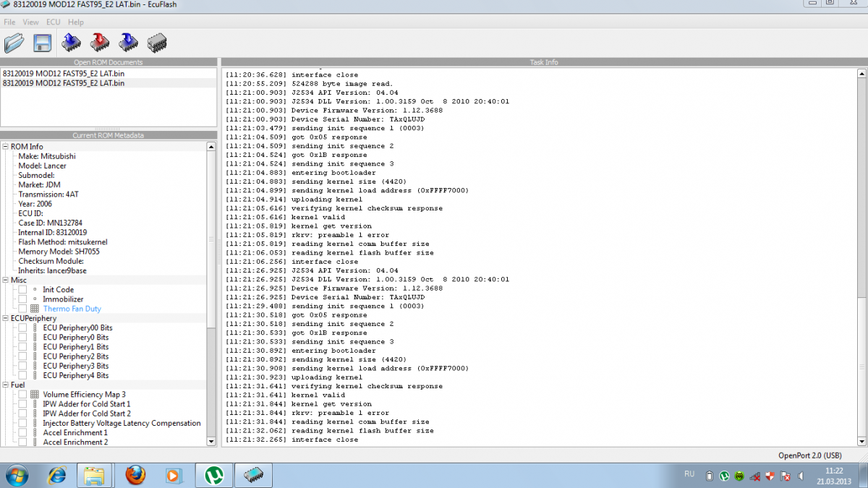
Task: Open the Thermo Fan Duty map link
Action: tap(72, 309)
